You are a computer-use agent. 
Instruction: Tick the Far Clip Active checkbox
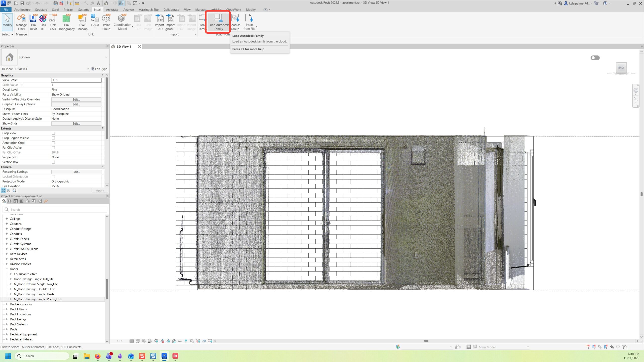point(53,148)
